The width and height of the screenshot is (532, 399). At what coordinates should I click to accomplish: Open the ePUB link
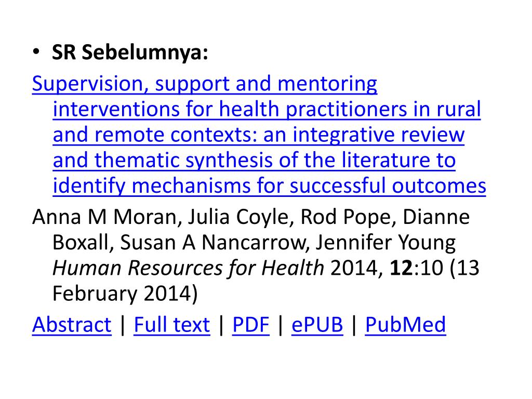(x=317, y=324)
